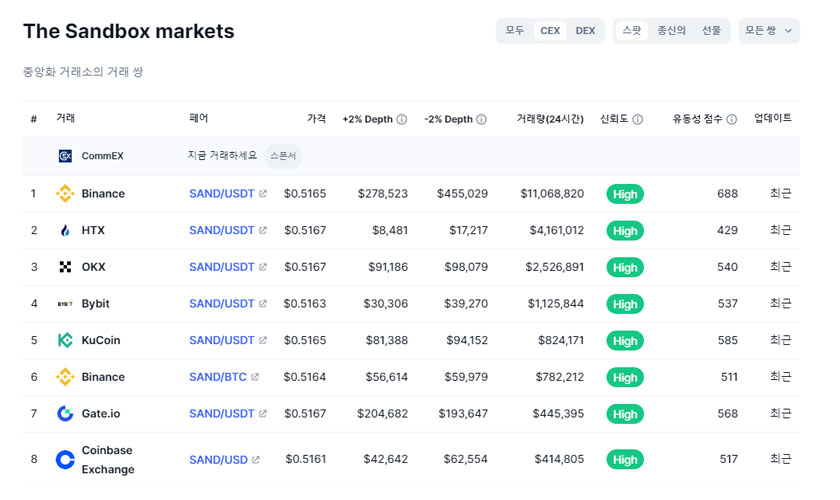
Task: Click the High badge in Binance SAND/USDT row
Action: tap(625, 194)
